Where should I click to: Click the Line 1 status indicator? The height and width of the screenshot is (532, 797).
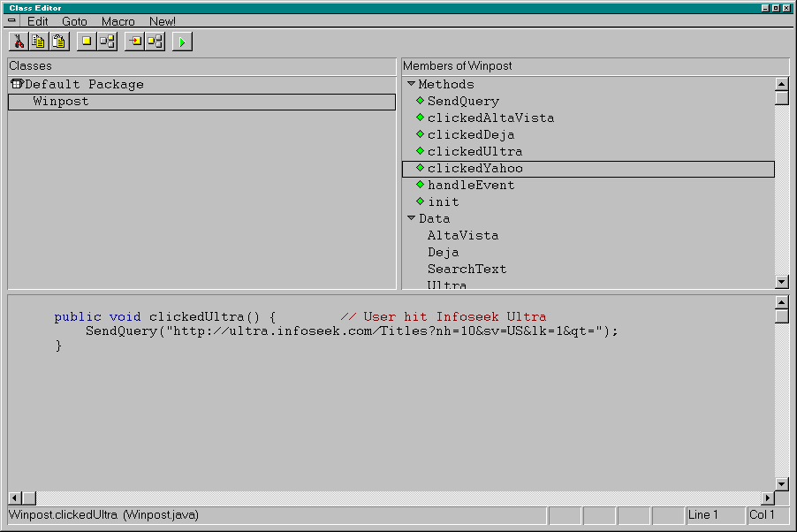(715, 514)
